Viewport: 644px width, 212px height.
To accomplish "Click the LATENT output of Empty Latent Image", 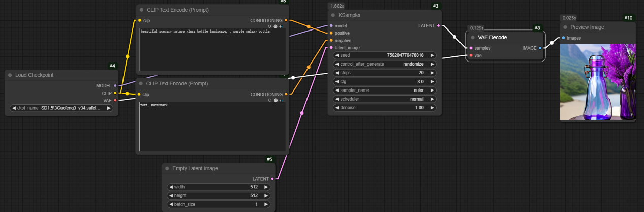I will 272,179.
